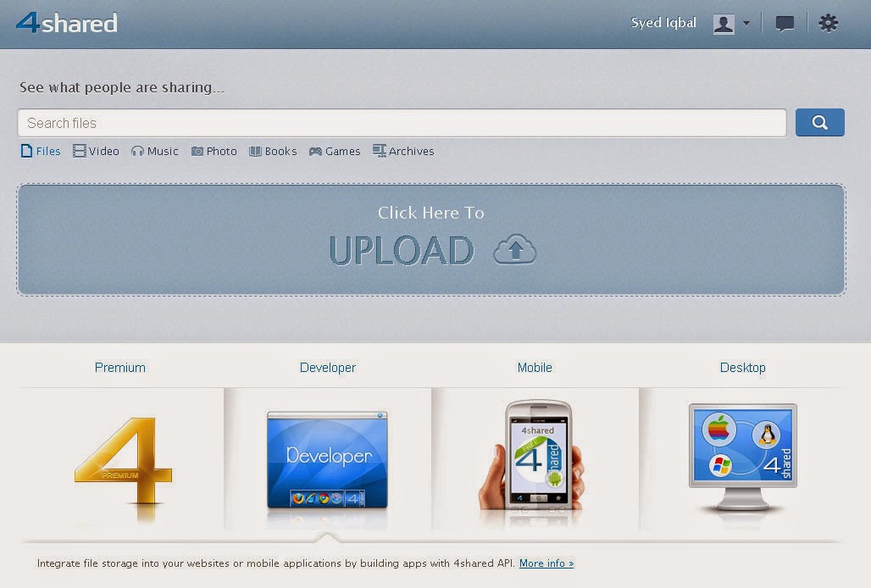Open the settings gear icon

828,24
